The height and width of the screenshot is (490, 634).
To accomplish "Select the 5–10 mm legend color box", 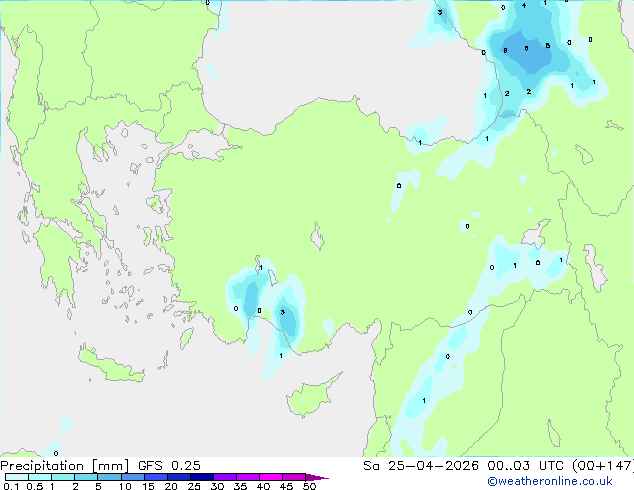I will tap(110, 477).
